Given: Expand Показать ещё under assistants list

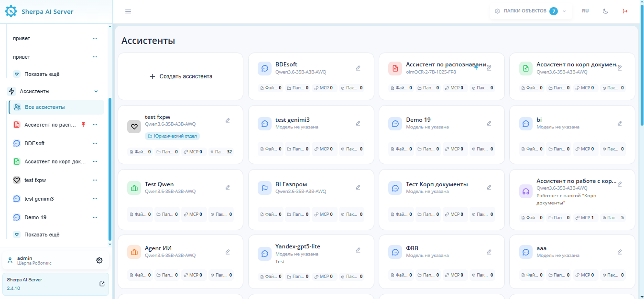Looking at the screenshot, I should [x=42, y=235].
